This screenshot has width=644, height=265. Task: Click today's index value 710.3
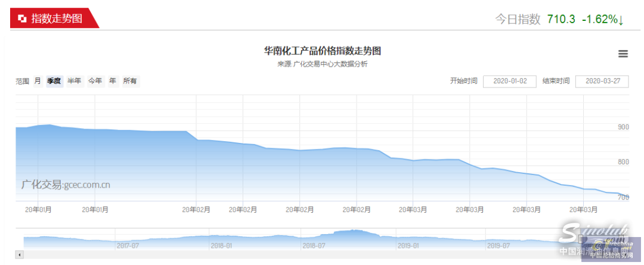561,19
